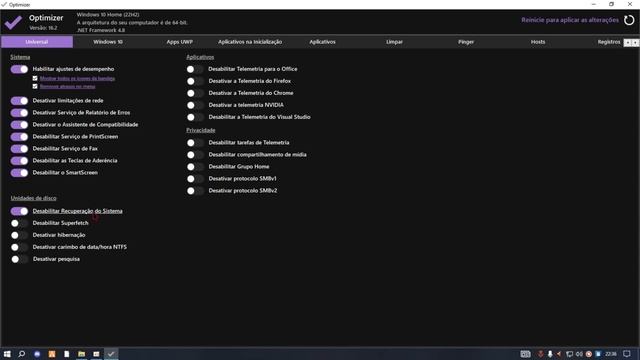Switch to the Apps UWP tab

point(180,42)
